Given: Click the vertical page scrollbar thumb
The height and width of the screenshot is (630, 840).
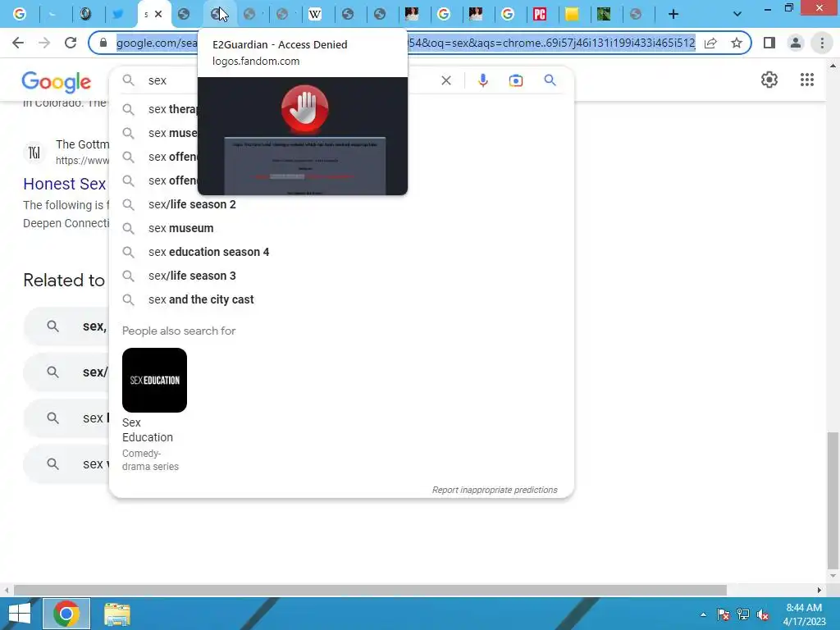Looking at the screenshot, I should (833, 501).
